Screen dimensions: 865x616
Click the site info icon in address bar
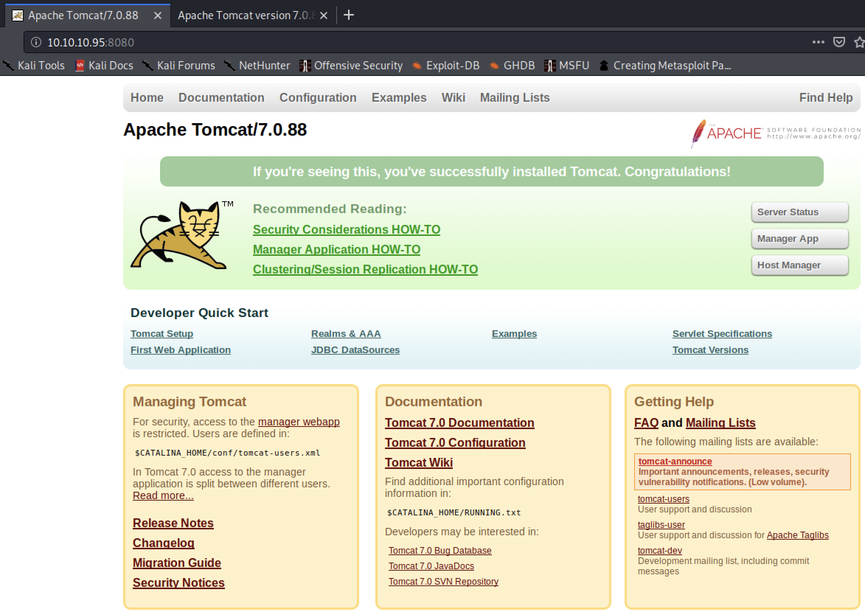pyautogui.click(x=36, y=42)
